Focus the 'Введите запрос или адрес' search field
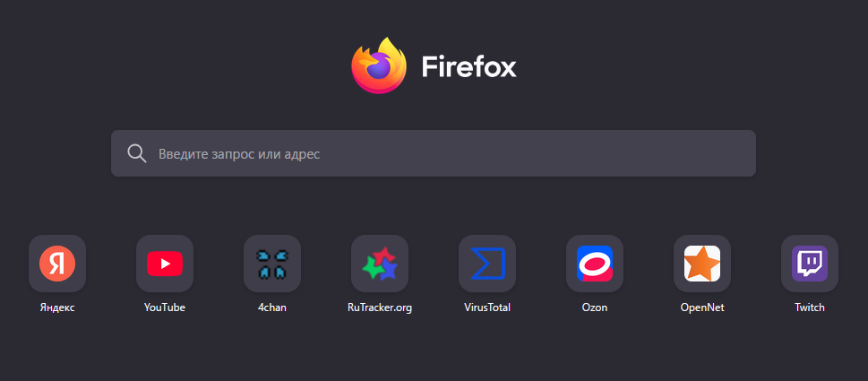868x381 pixels. pos(434,153)
